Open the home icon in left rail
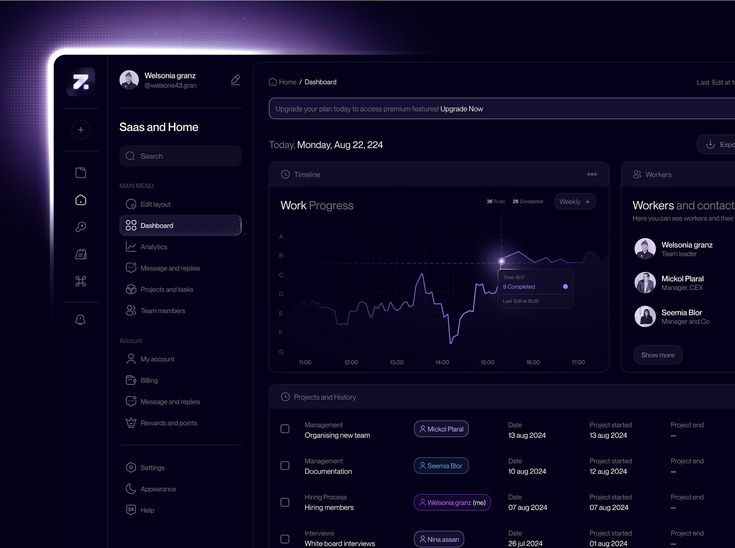The width and height of the screenshot is (735, 548). [x=81, y=200]
